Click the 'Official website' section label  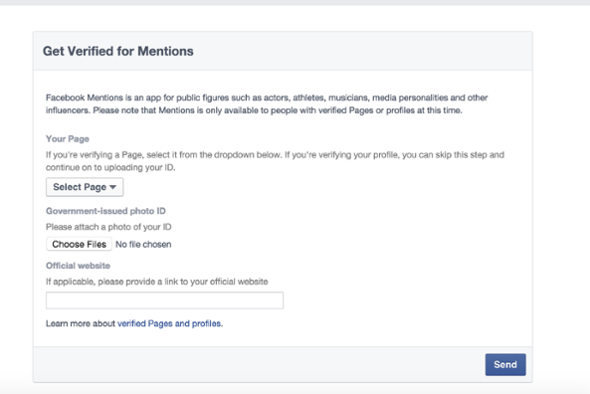pos(78,266)
